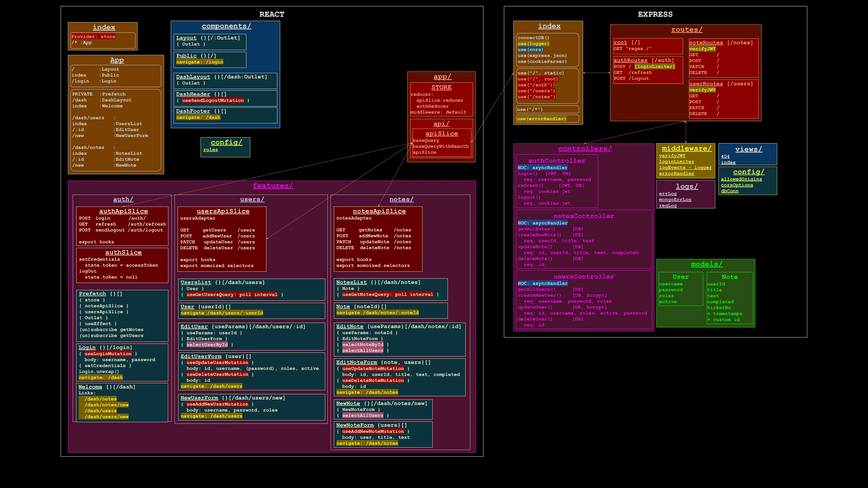Click the apiSlice heading in api/
The height and width of the screenshot is (488, 868).
(441, 133)
